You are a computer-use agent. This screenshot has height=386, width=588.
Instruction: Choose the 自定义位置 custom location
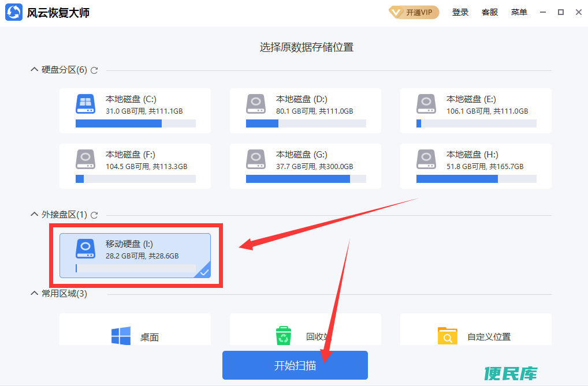tap(475, 329)
